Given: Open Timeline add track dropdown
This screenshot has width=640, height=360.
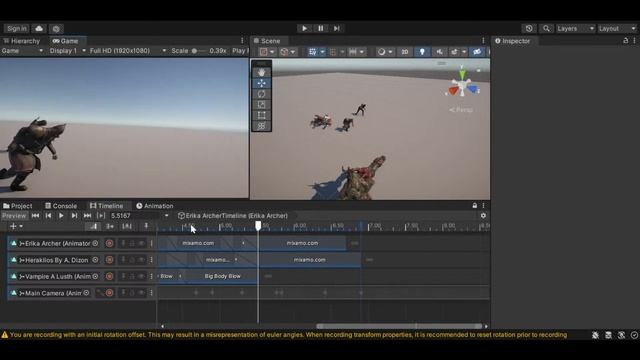Looking at the screenshot, I should pyautogui.click(x=16, y=226).
